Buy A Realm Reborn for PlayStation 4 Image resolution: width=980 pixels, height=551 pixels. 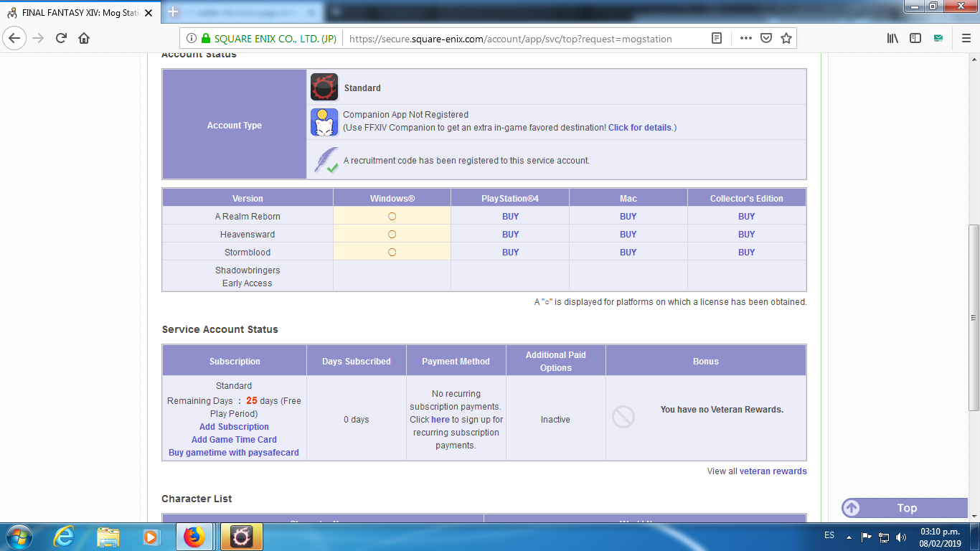coord(510,217)
